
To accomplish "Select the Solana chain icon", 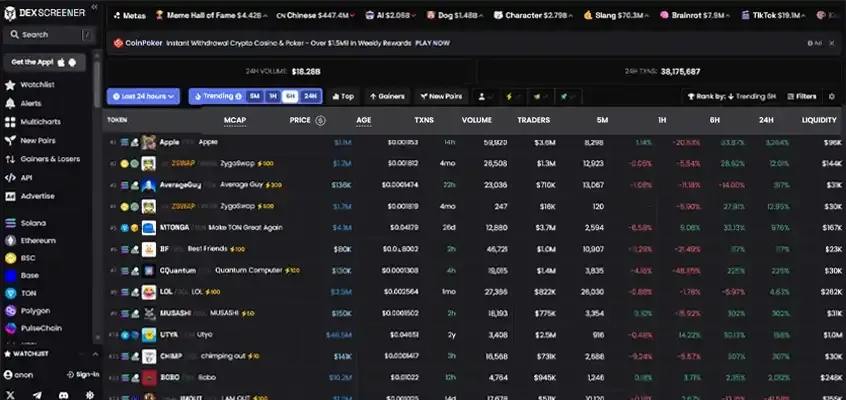I will pyautogui.click(x=11, y=223).
